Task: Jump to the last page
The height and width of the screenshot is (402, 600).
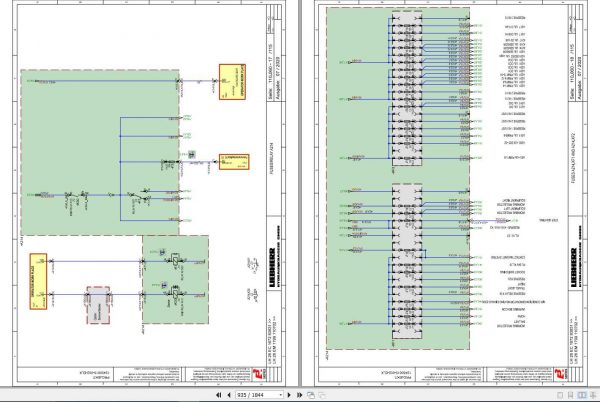Action: click(299, 395)
